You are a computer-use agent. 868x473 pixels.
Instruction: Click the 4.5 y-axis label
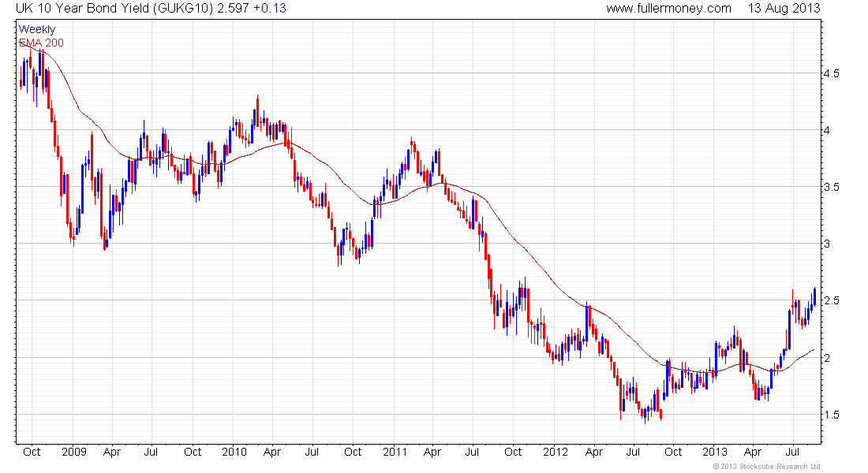[832, 73]
